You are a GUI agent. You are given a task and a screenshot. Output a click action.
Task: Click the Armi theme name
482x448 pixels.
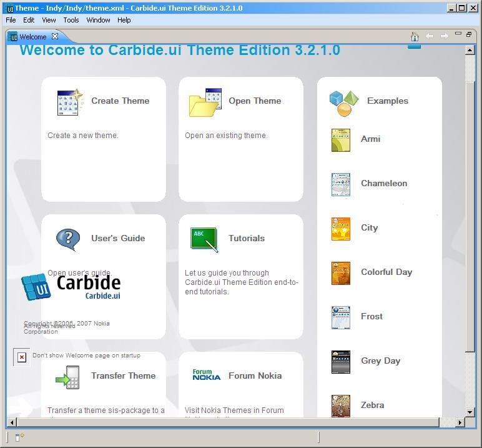pyautogui.click(x=370, y=139)
